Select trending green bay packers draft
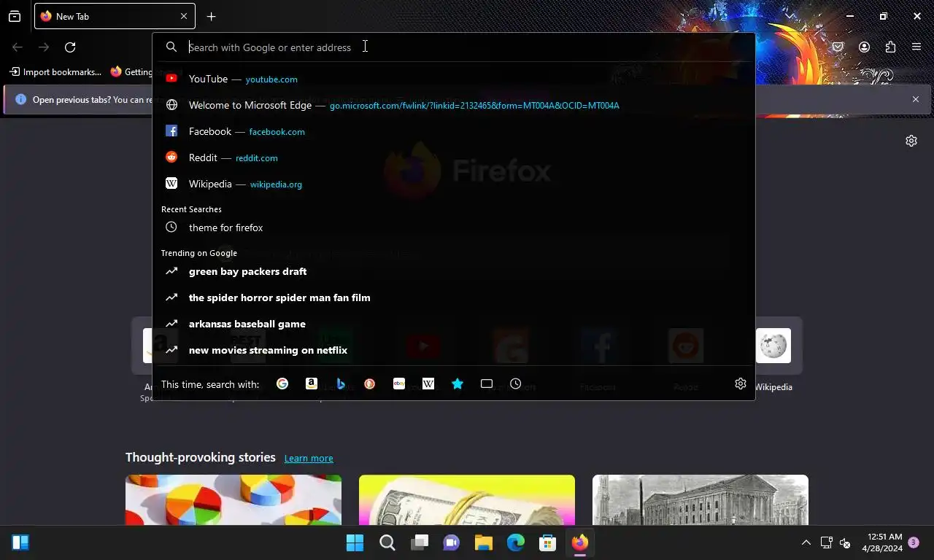This screenshot has width=934, height=560. (454, 271)
